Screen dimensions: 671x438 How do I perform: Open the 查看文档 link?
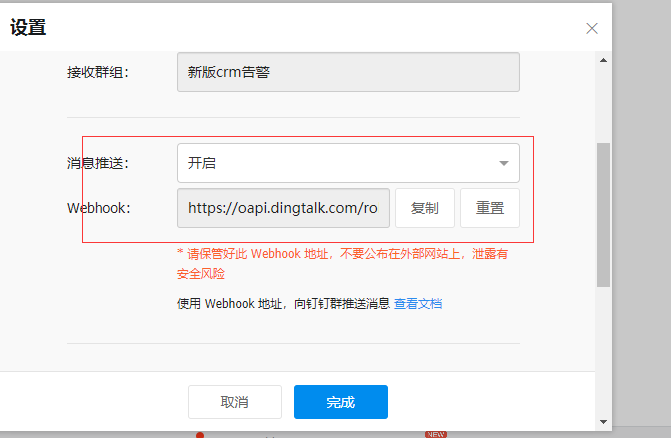click(418, 304)
